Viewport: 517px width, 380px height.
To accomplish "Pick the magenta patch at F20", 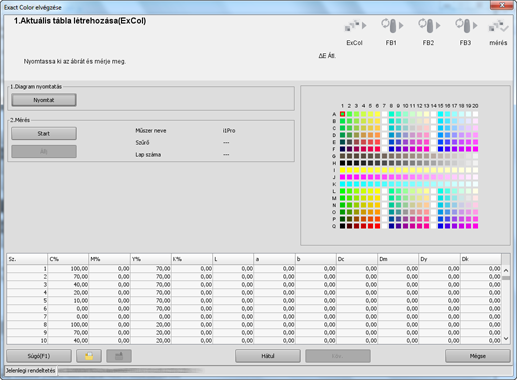I will tap(475, 149).
